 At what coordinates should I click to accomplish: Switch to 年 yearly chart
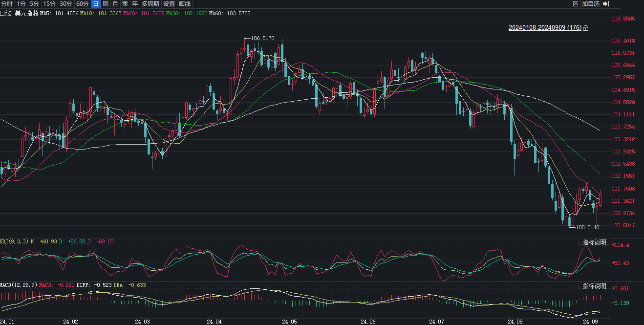point(135,4)
